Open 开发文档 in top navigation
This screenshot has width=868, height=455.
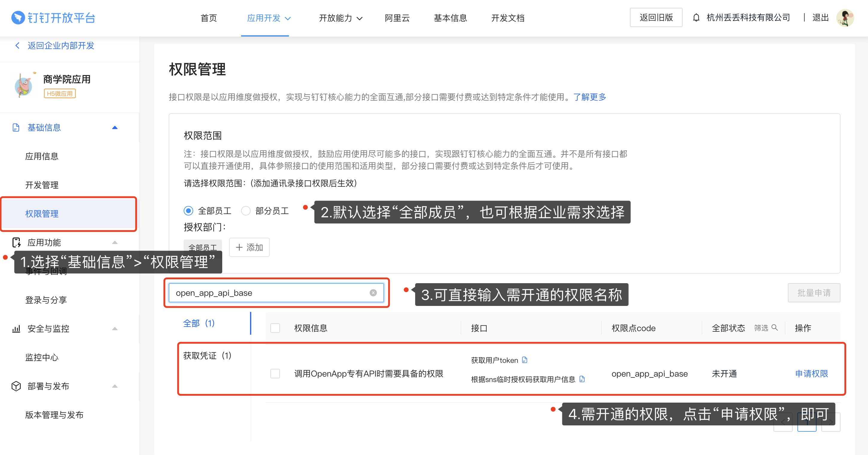(508, 18)
